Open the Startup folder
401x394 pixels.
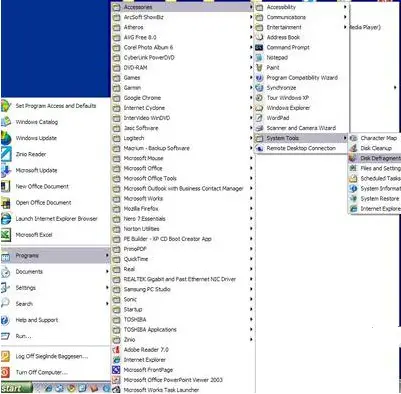click(x=183, y=309)
